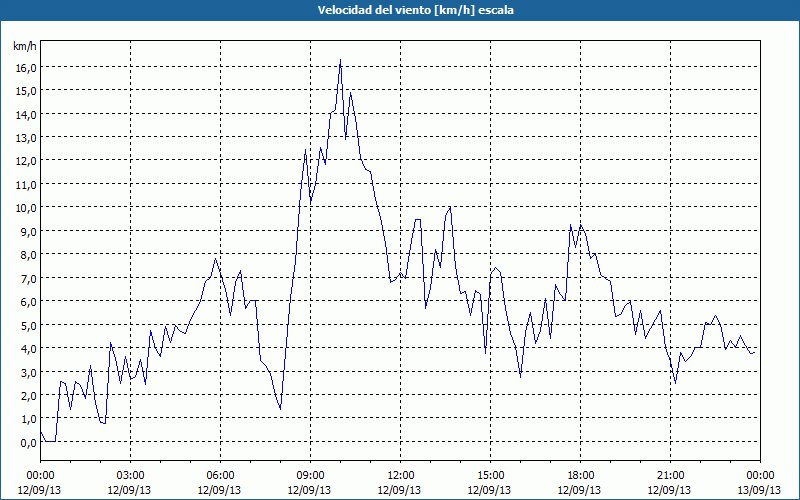Click the 09:00 time axis label
The width and height of the screenshot is (800, 500).
pos(310,476)
